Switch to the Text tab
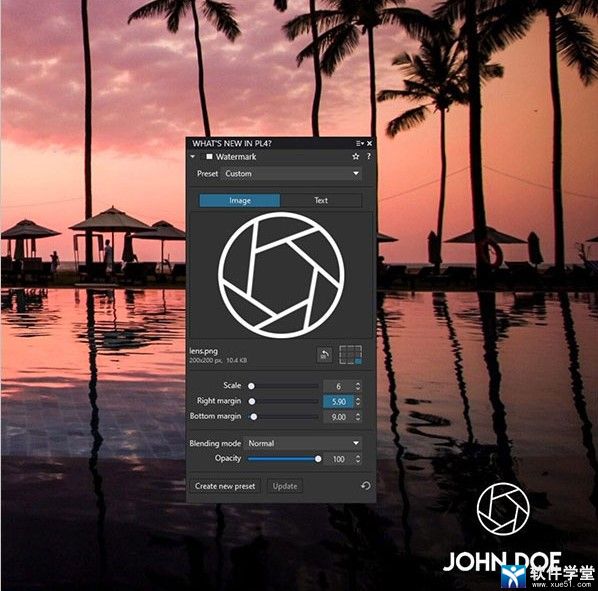598x591 pixels. 321,201
